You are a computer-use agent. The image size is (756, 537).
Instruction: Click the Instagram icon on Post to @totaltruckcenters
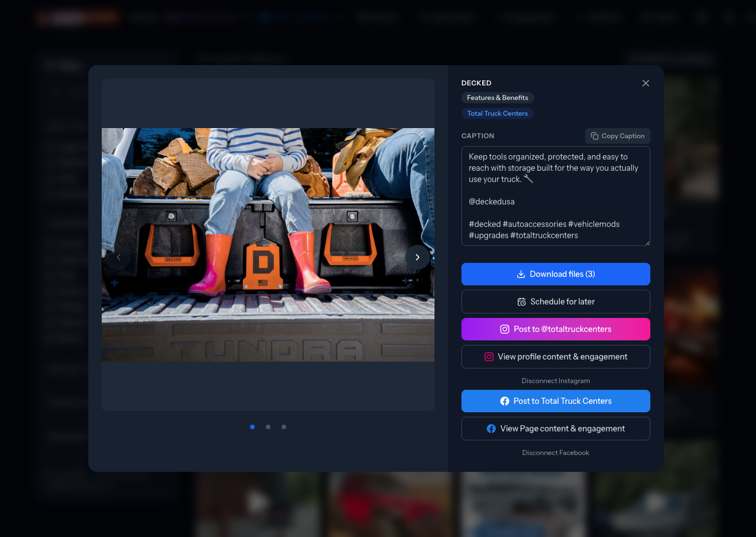(x=505, y=329)
